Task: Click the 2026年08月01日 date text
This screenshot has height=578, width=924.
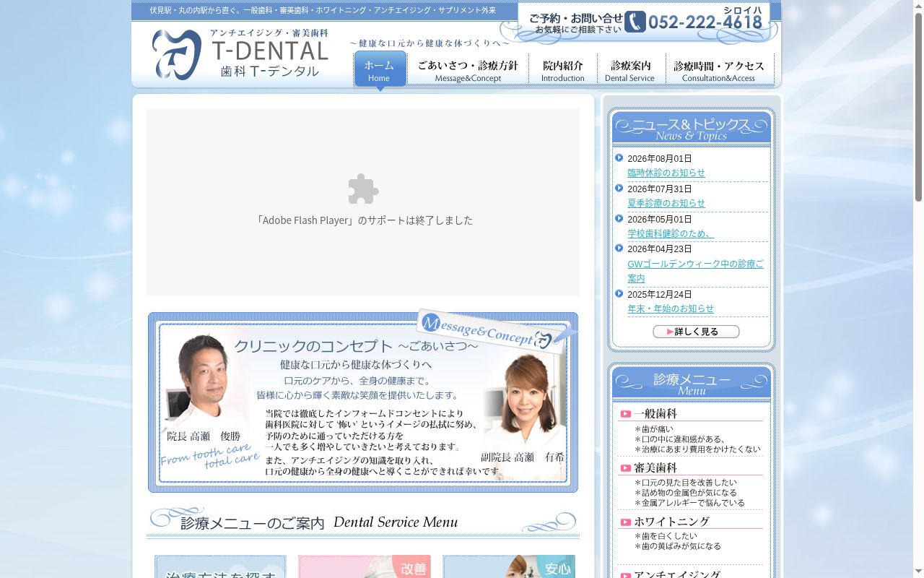Action: coord(660,159)
